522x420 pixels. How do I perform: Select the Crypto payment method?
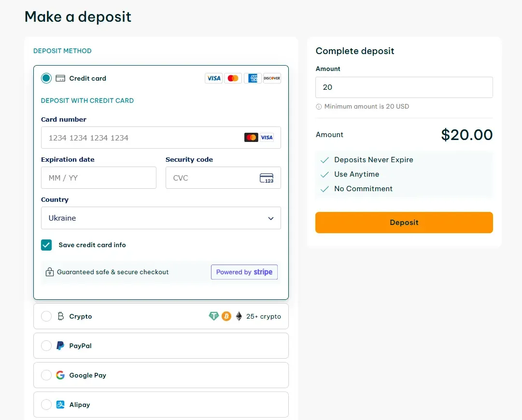[46, 316]
